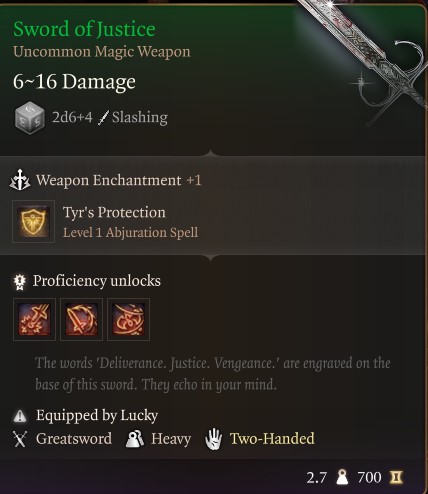Select the second proficiency unlock skill icon
The width and height of the screenshot is (428, 494).
[x=81, y=319]
